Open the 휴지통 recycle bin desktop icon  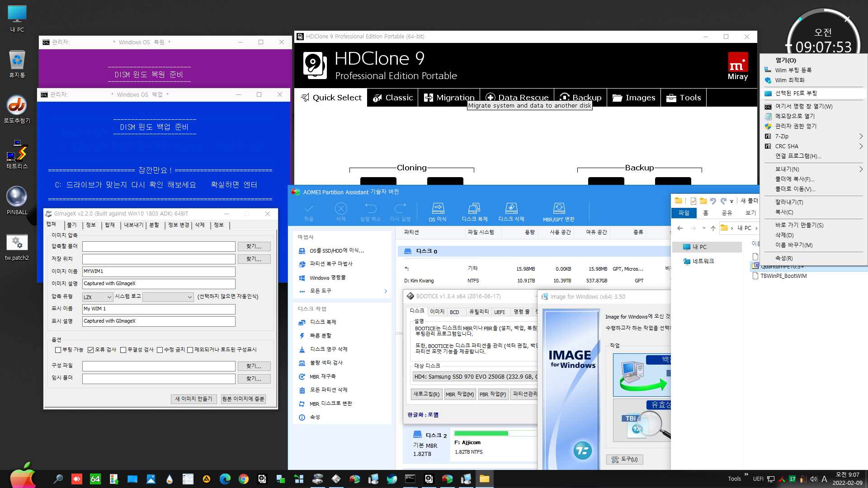pyautogui.click(x=17, y=64)
